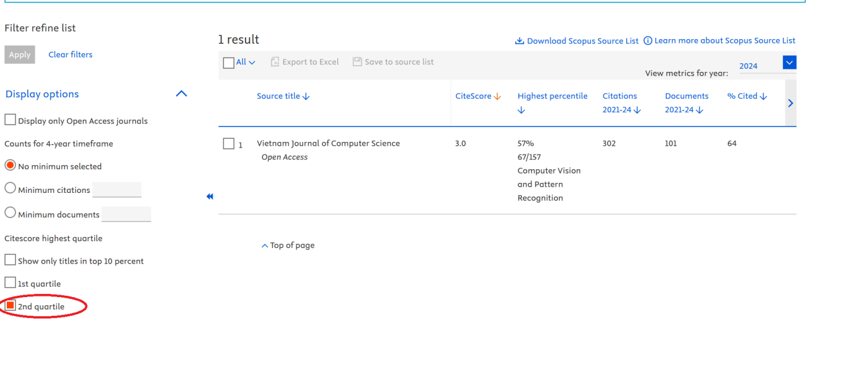Sort by % Cited column
868x374 pixels.
click(x=747, y=96)
